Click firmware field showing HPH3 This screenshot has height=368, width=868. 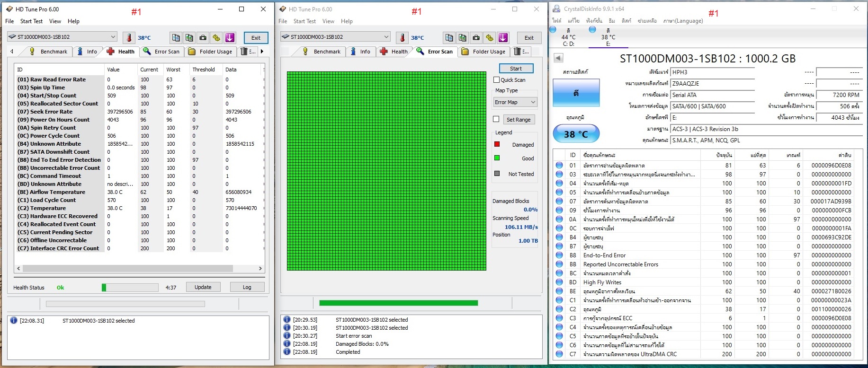[712, 72]
